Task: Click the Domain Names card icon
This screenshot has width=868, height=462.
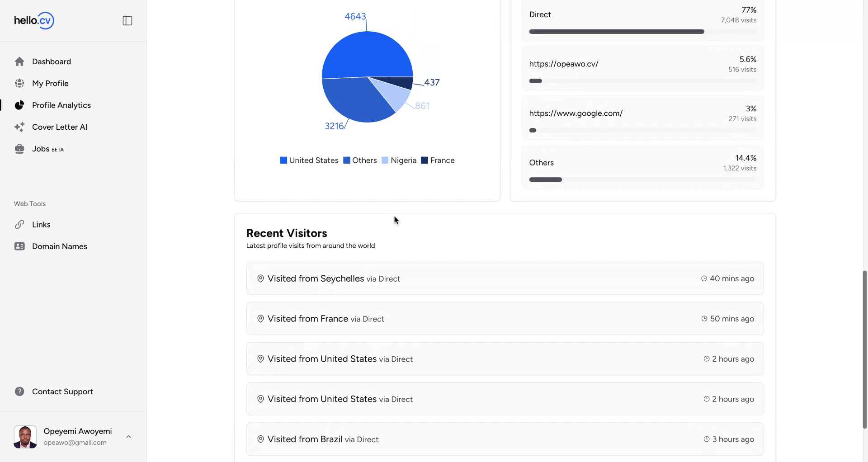Action: 19,246
